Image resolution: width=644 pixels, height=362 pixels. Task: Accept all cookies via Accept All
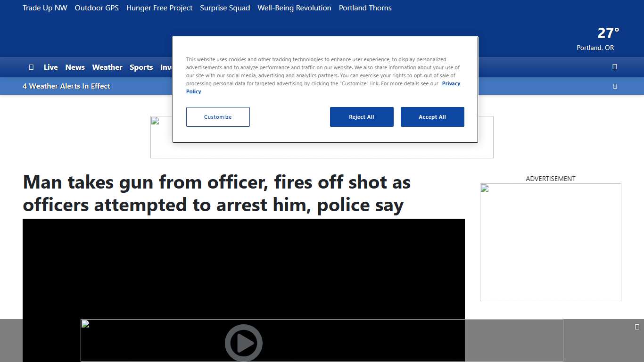tap(432, 117)
